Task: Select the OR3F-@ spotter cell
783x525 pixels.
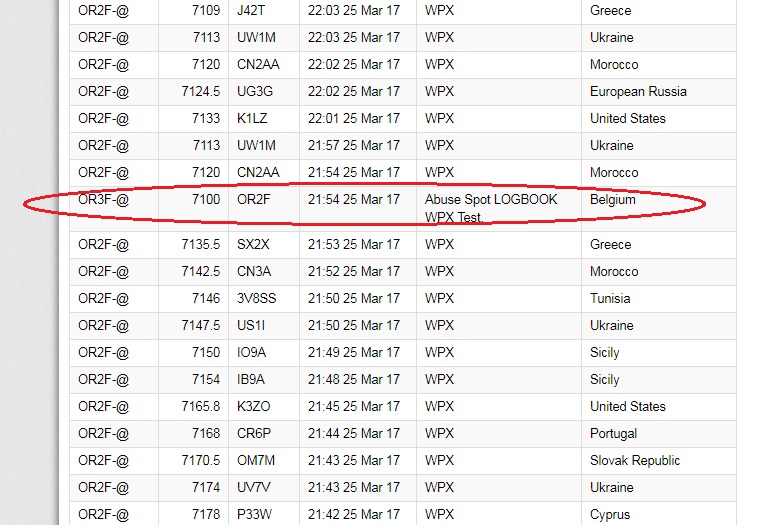Action: [x=103, y=199]
